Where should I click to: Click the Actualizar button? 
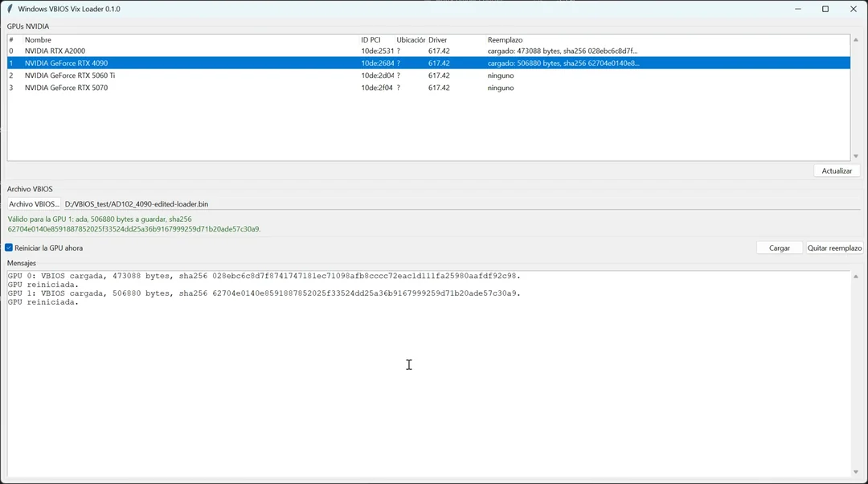coord(837,171)
